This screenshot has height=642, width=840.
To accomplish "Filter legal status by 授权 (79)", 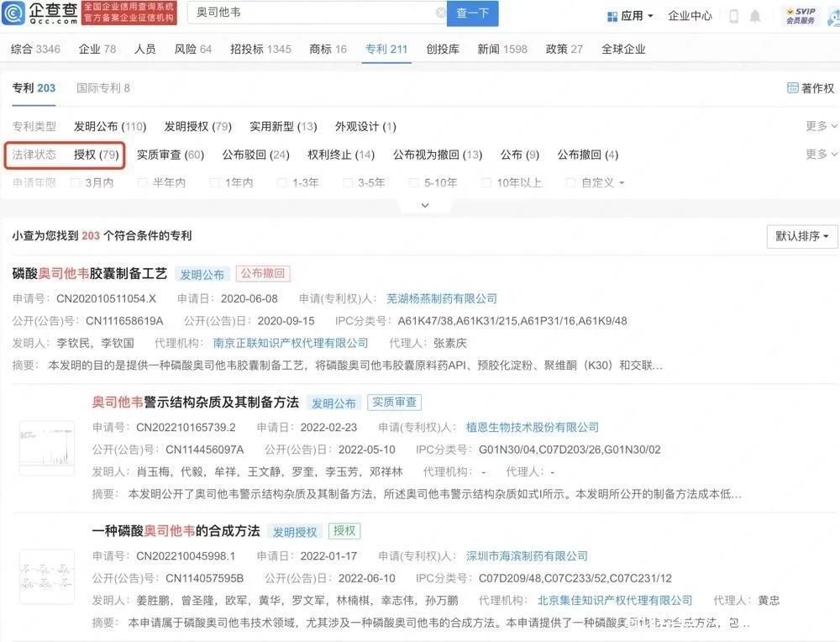I will [x=97, y=155].
